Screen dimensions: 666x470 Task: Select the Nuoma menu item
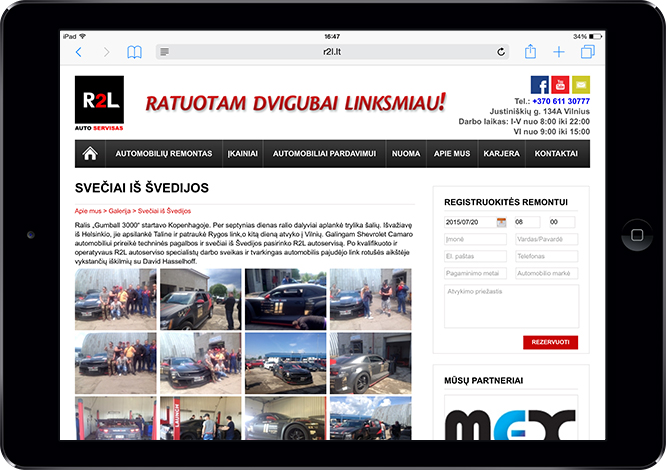click(x=406, y=154)
